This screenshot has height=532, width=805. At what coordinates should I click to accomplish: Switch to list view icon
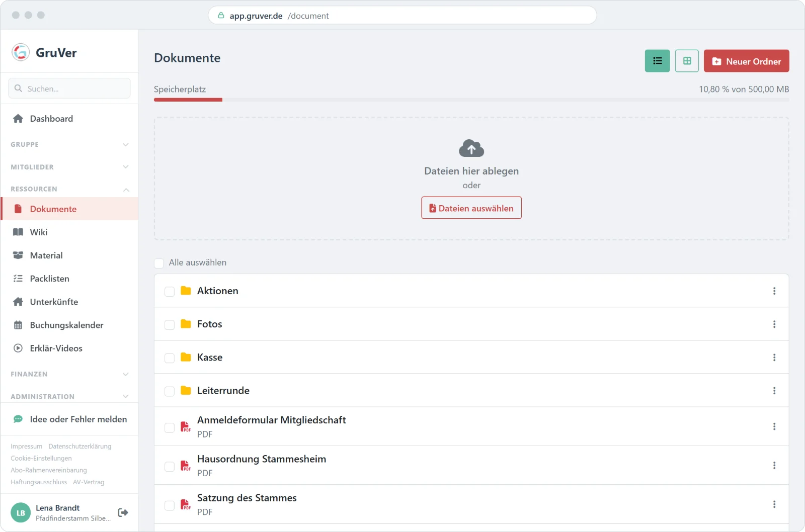click(657, 61)
